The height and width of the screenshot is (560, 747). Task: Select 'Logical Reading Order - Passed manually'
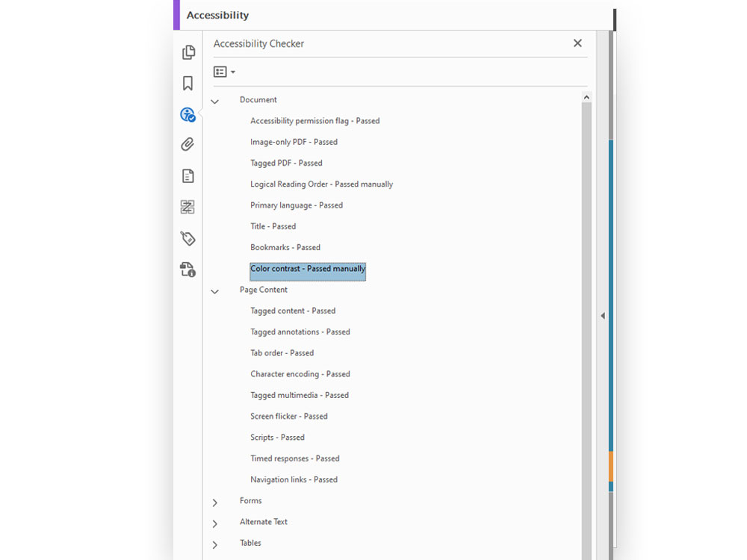coord(321,184)
